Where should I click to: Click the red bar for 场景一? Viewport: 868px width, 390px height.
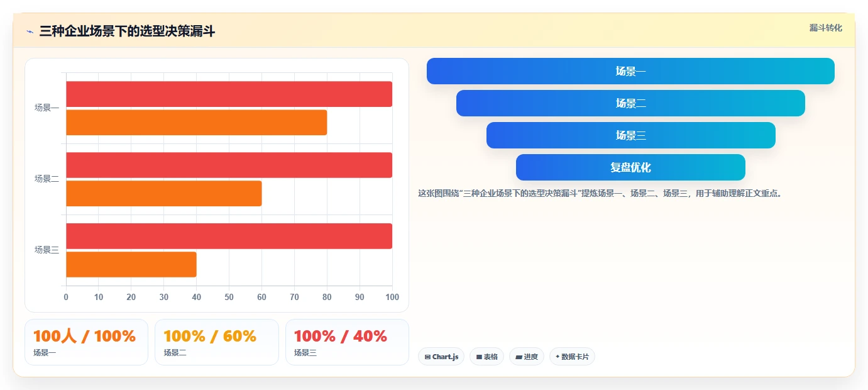(x=229, y=94)
